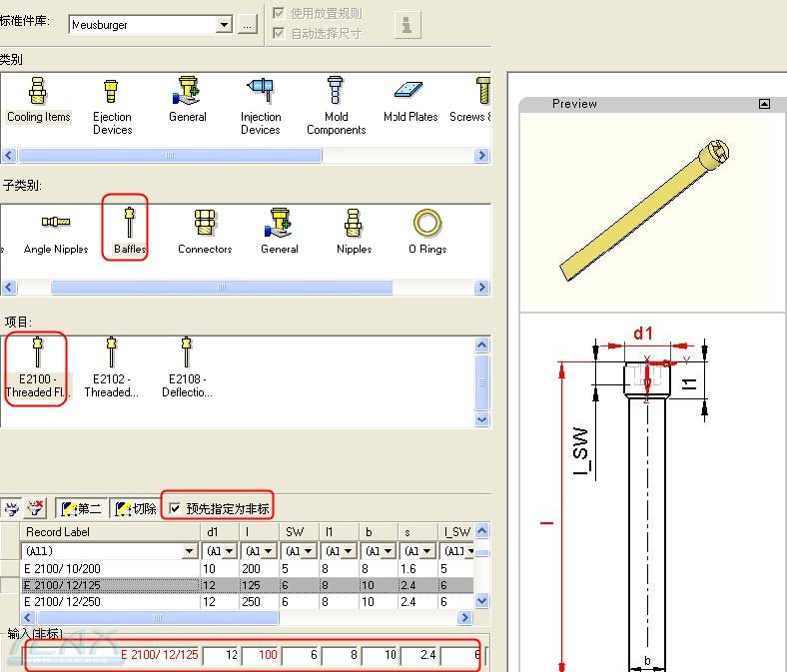This screenshot has height=672, width=787.
Task: Select row E 2100/10/200
Action: tap(110, 568)
